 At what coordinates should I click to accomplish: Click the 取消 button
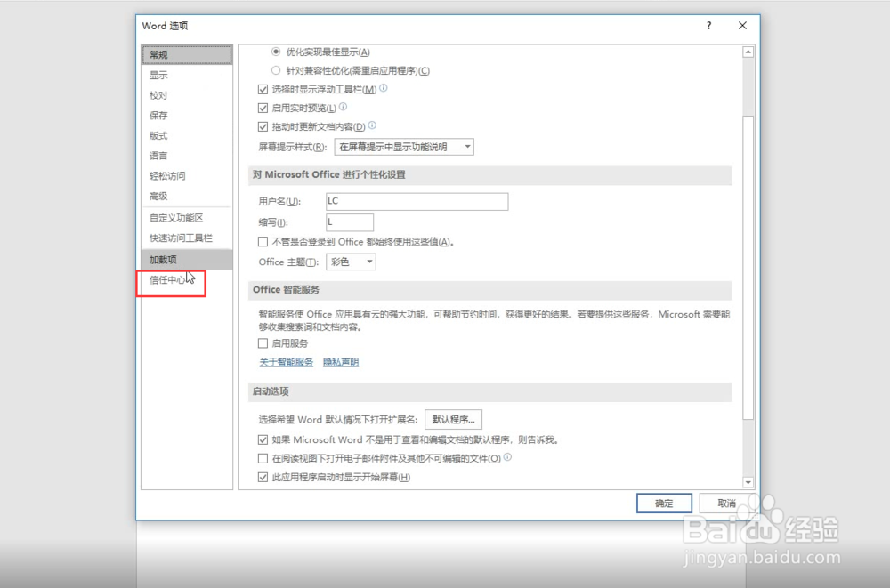pyautogui.click(x=726, y=503)
